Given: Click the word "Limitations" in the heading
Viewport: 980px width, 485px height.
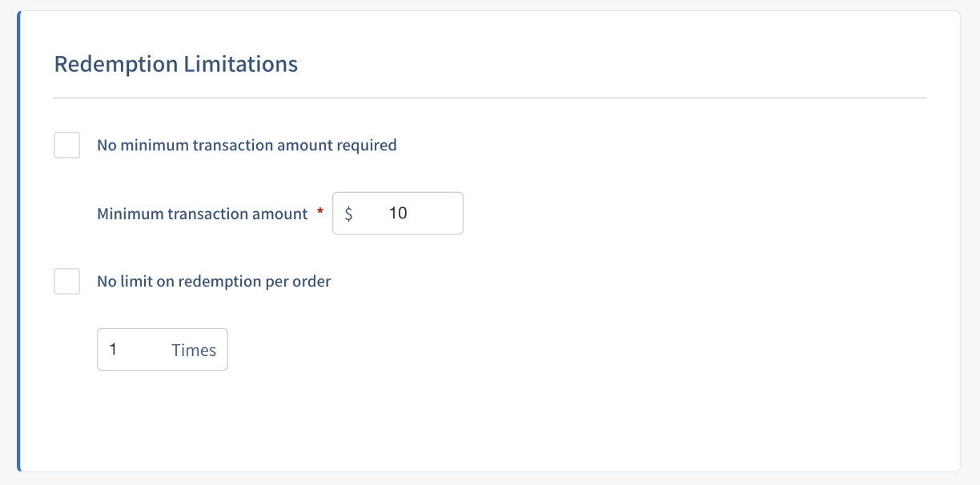Looking at the screenshot, I should (x=241, y=64).
